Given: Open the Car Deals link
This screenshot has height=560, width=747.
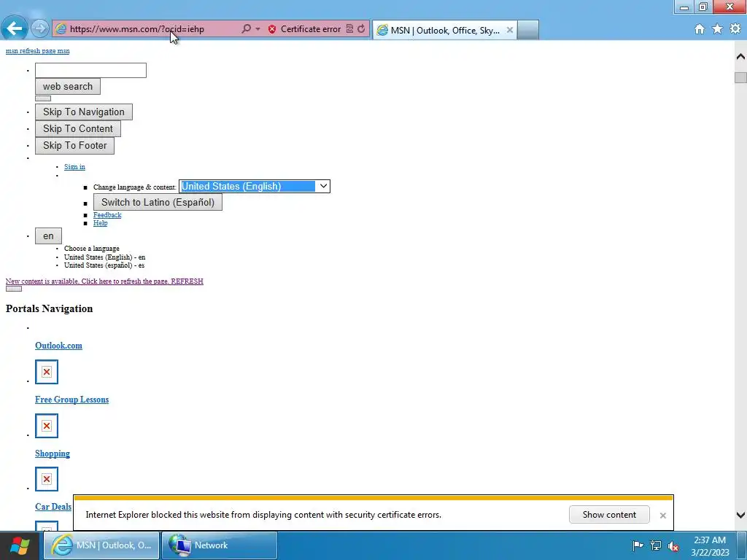Looking at the screenshot, I should [53, 507].
